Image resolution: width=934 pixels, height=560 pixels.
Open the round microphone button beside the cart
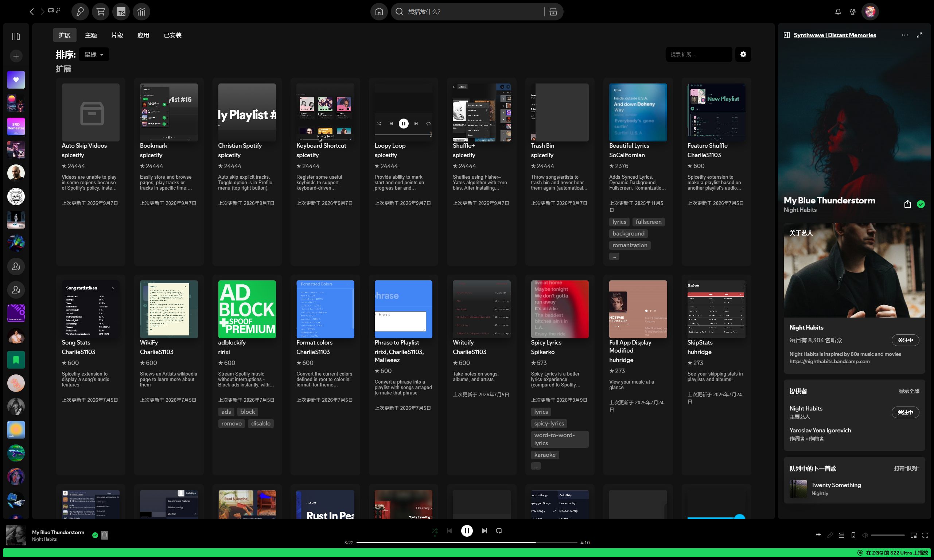pyautogui.click(x=80, y=12)
